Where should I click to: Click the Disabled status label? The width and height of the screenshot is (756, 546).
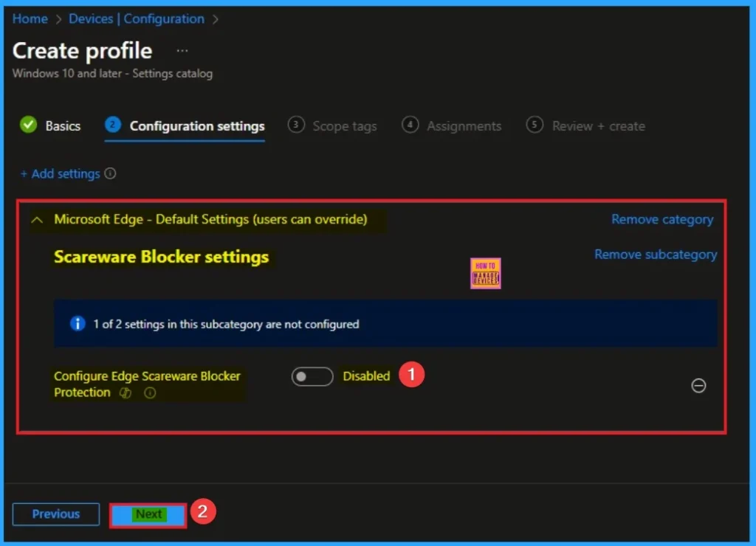pos(366,376)
